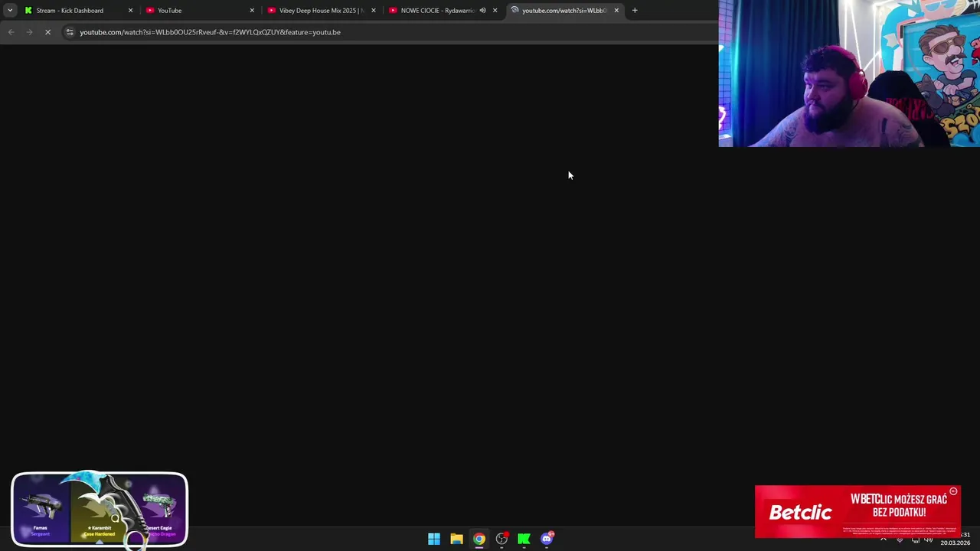Open OBS Studio from the taskbar
This screenshot has height=551, width=980.
point(501,539)
